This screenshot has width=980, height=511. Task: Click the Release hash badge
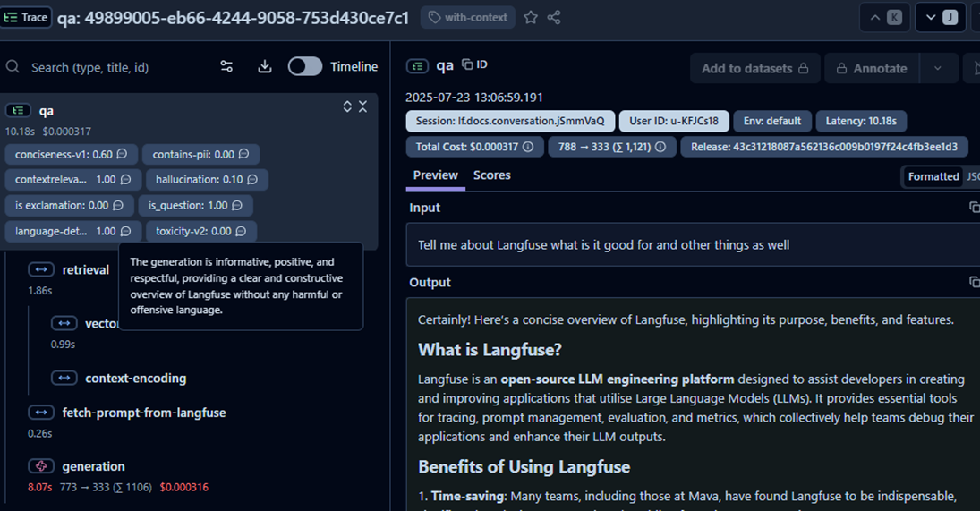[x=823, y=147]
